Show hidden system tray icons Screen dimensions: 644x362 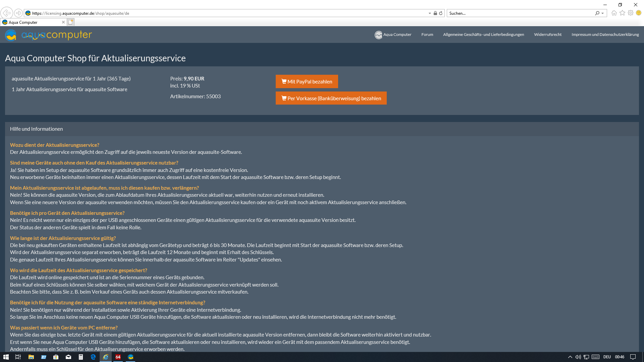coord(570,357)
